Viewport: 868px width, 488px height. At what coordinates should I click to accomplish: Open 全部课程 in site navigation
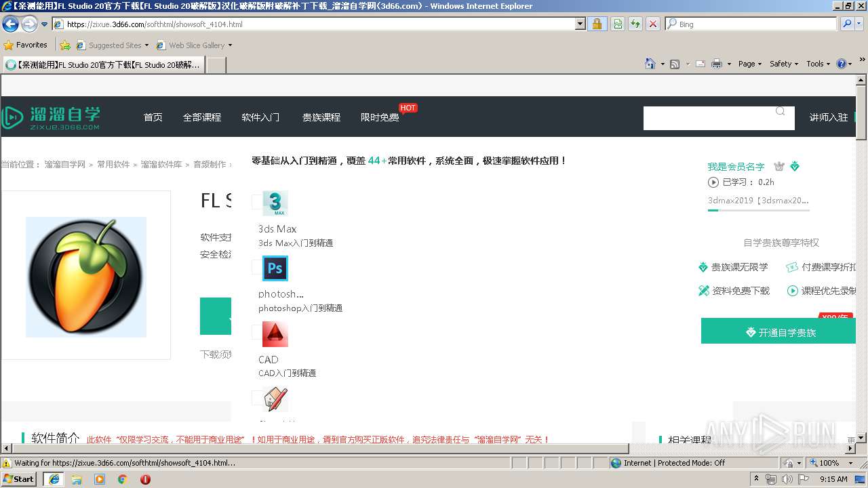tap(202, 117)
